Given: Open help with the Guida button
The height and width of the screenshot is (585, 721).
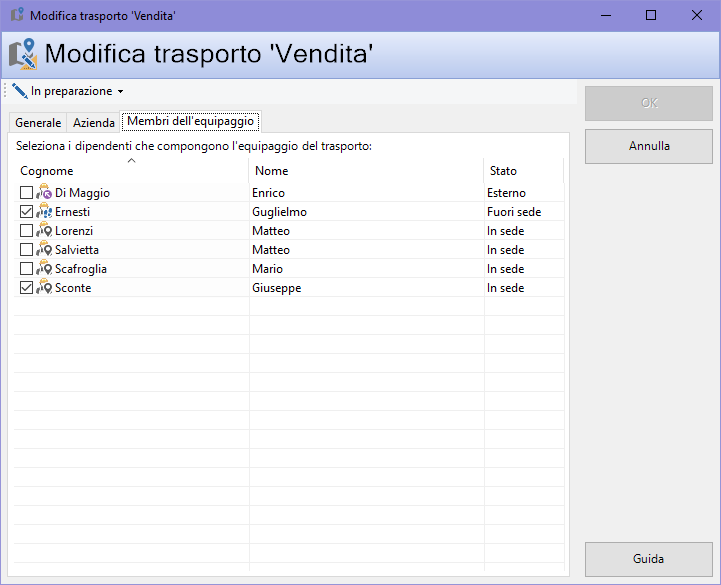Looking at the screenshot, I should coord(649,559).
